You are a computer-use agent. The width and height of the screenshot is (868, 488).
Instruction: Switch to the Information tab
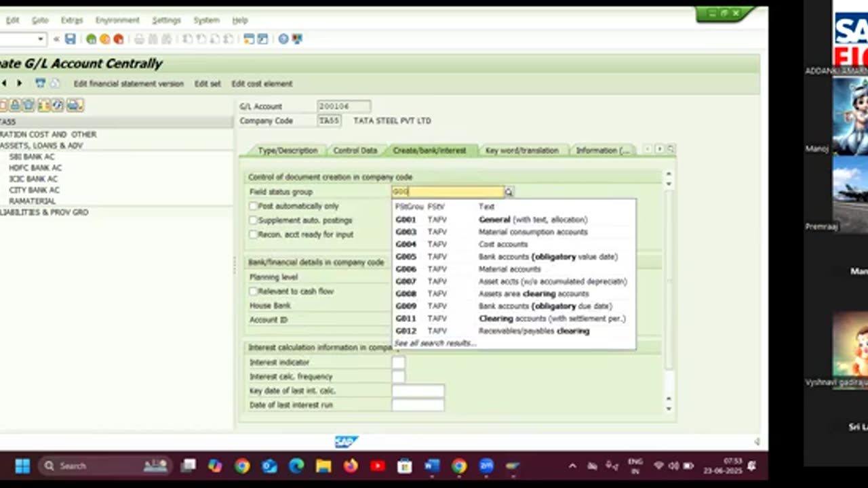pyautogui.click(x=602, y=150)
